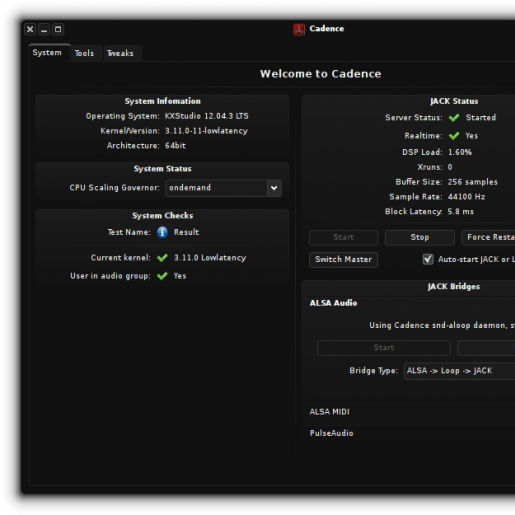Click the 3.11.0 Lowlatency check result

coord(210,258)
